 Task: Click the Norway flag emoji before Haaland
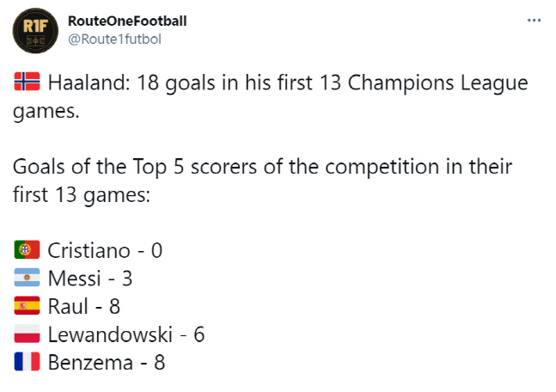coord(27,83)
